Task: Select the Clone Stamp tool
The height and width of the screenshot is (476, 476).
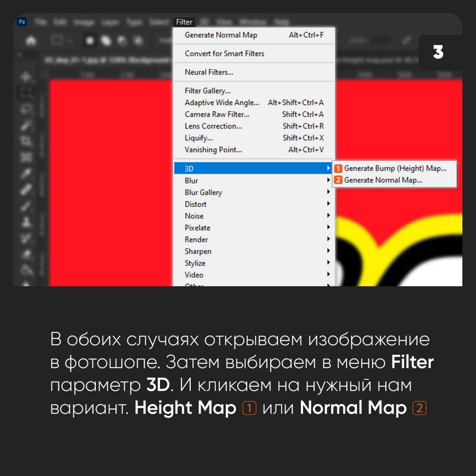Action: (26, 222)
